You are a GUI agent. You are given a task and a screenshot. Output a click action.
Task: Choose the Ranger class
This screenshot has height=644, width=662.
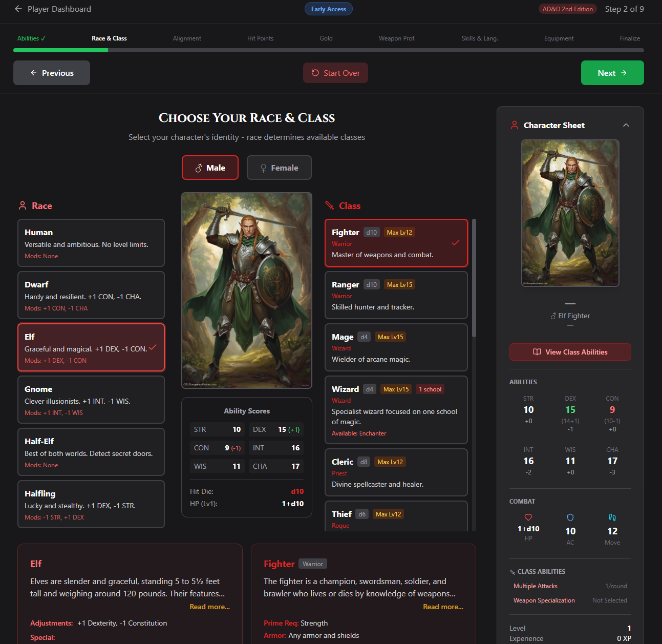tap(396, 295)
